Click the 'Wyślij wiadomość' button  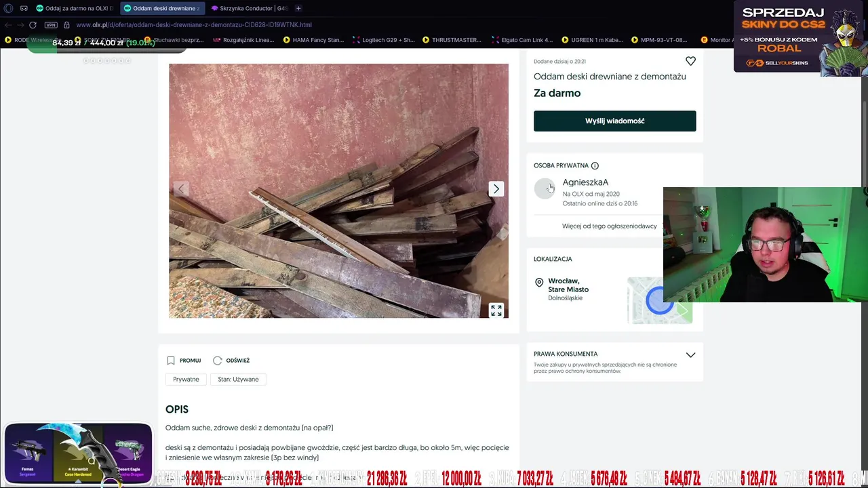tap(614, 121)
